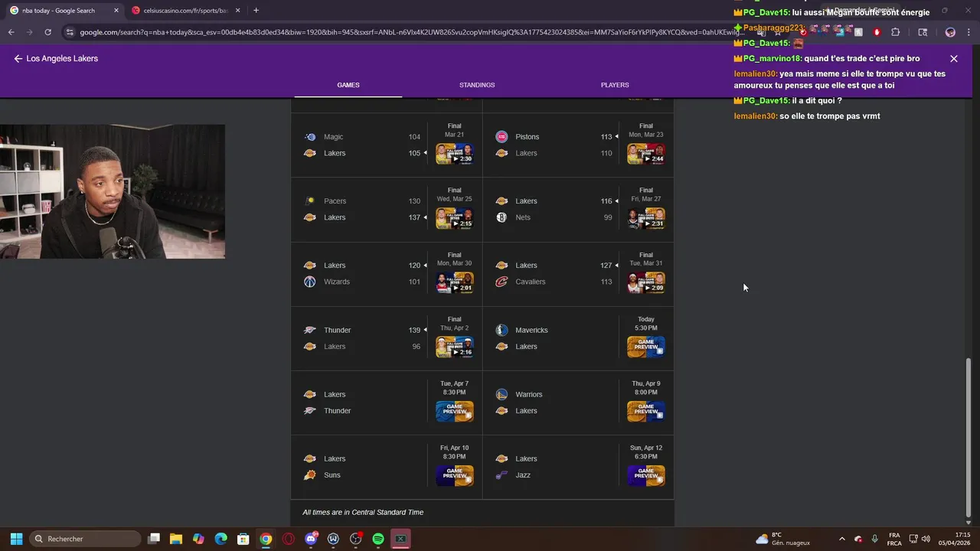Open Lakers vs Jazz game preview
The image size is (980, 551).
pos(646,476)
